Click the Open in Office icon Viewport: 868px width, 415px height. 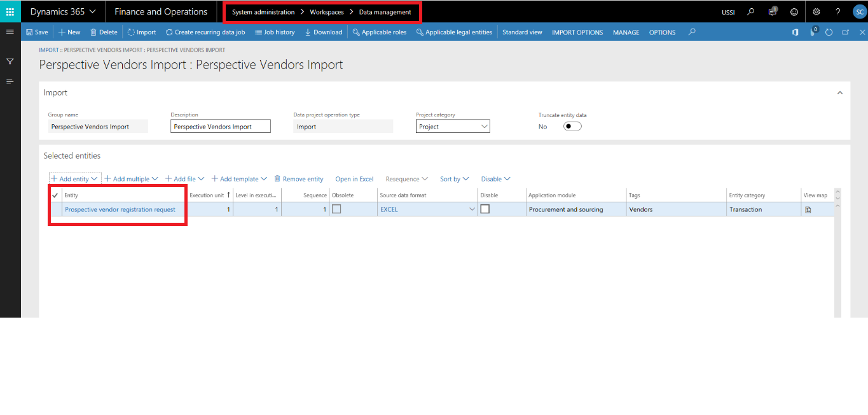[795, 32]
